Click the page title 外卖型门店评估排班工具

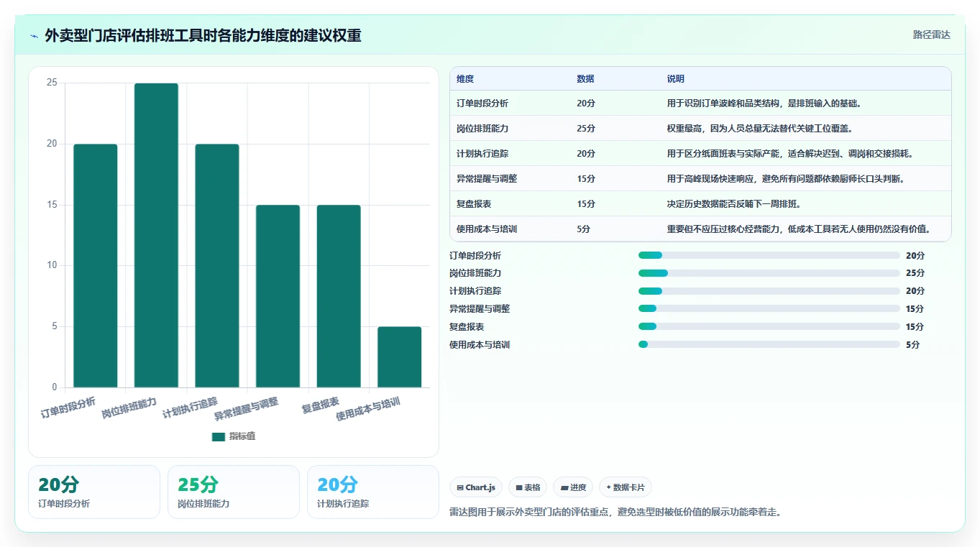203,35
